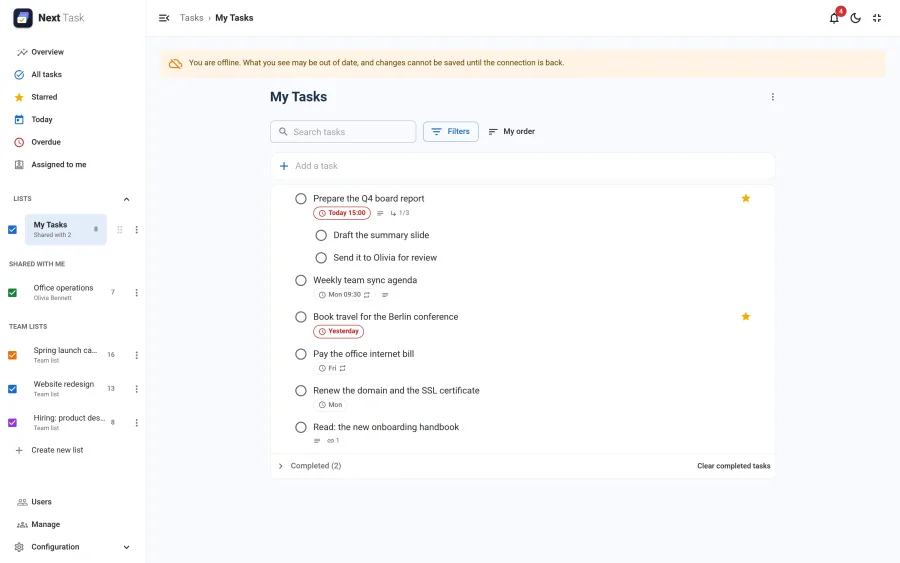
Task: Complete Weekly team sync agenda
Action: (x=301, y=280)
